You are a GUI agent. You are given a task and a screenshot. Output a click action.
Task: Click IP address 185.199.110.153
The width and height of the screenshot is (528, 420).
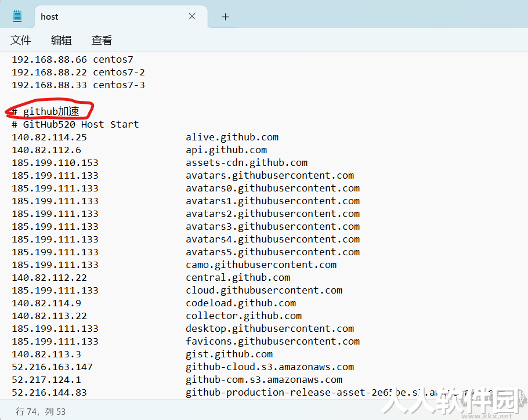pyautogui.click(x=55, y=163)
